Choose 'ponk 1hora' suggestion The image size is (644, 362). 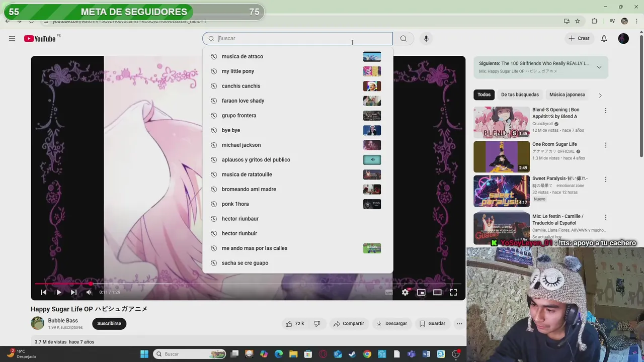pyautogui.click(x=297, y=204)
